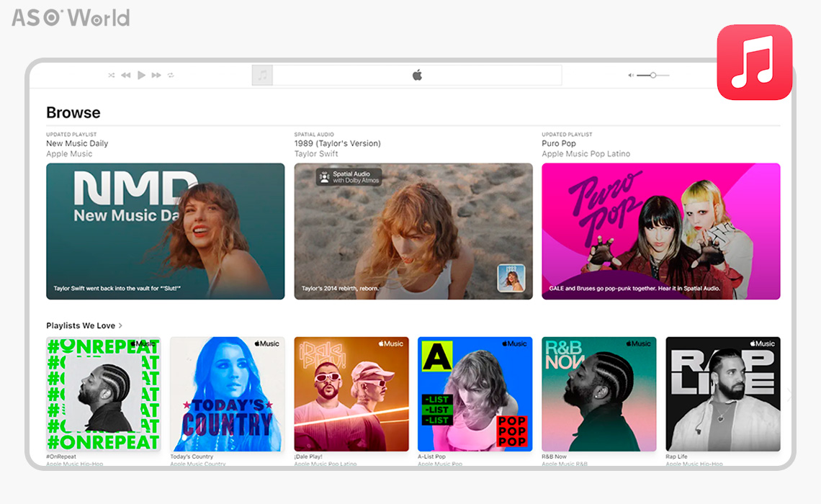This screenshot has width=821, height=504.
Task: Start playback with the play button
Action: pos(141,76)
